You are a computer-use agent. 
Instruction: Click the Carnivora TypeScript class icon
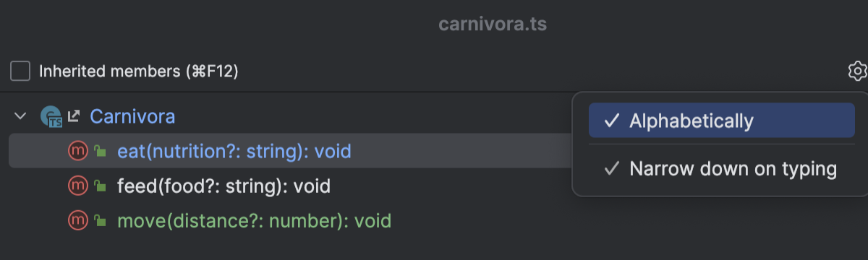[x=51, y=116]
